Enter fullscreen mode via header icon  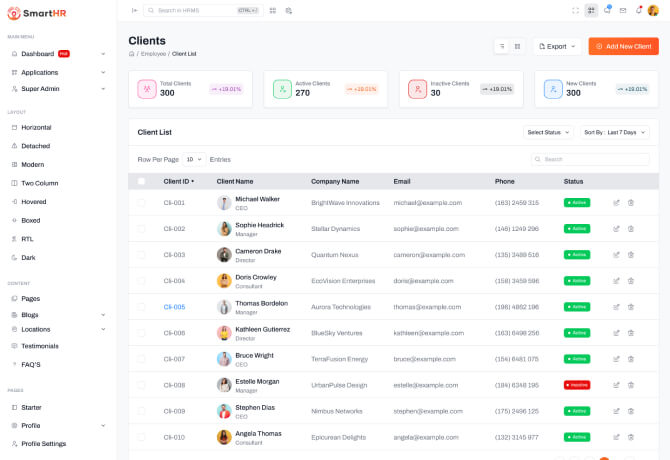coord(575,10)
